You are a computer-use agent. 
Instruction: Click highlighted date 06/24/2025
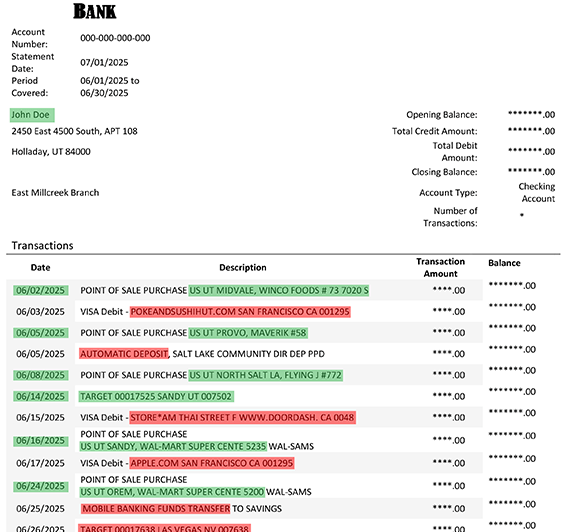pos(41,486)
